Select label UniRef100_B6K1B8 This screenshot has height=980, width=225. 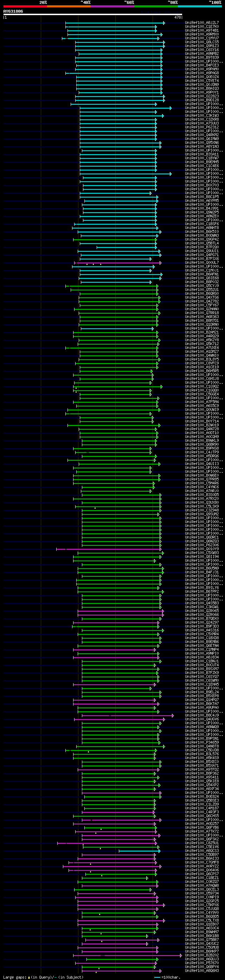(x=202, y=936)
